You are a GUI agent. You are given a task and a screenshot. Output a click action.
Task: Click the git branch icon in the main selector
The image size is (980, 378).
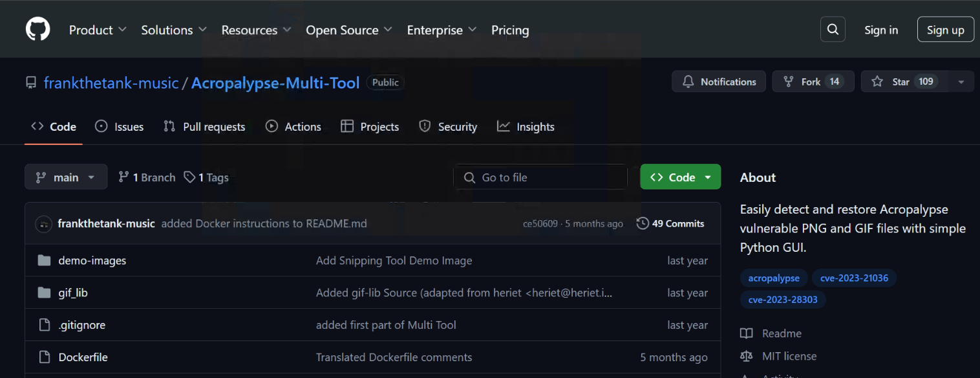[41, 177]
